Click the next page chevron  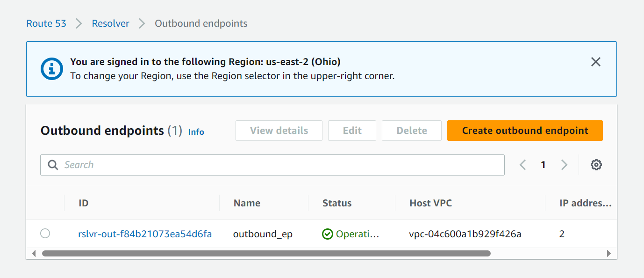(x=565, y=165)
